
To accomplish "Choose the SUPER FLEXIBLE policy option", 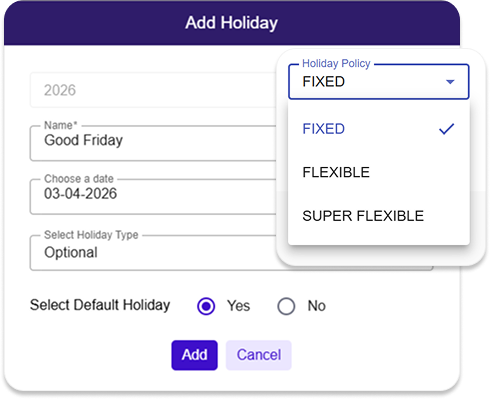I will tap(379, 216).
